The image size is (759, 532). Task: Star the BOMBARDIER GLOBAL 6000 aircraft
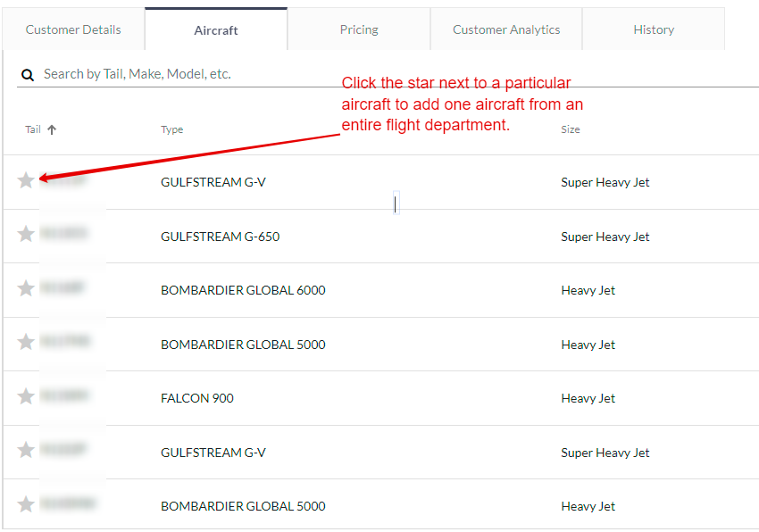coord(26,288)
